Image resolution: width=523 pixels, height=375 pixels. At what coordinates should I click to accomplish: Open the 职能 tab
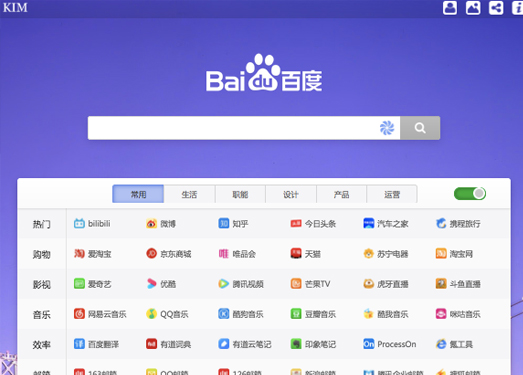pyautogui.click(x=240, y=194)
